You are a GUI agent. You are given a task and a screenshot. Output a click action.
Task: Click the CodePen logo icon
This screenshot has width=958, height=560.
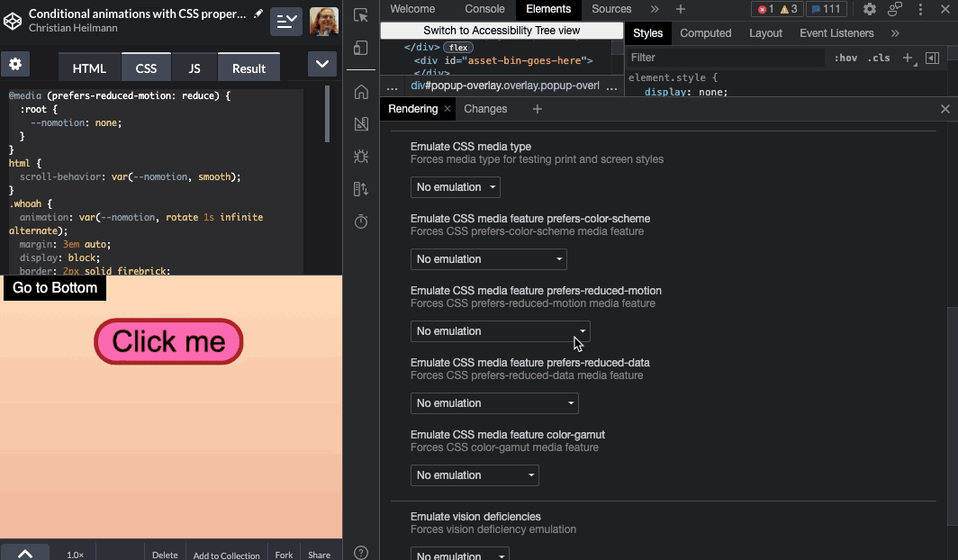point(13,21)
